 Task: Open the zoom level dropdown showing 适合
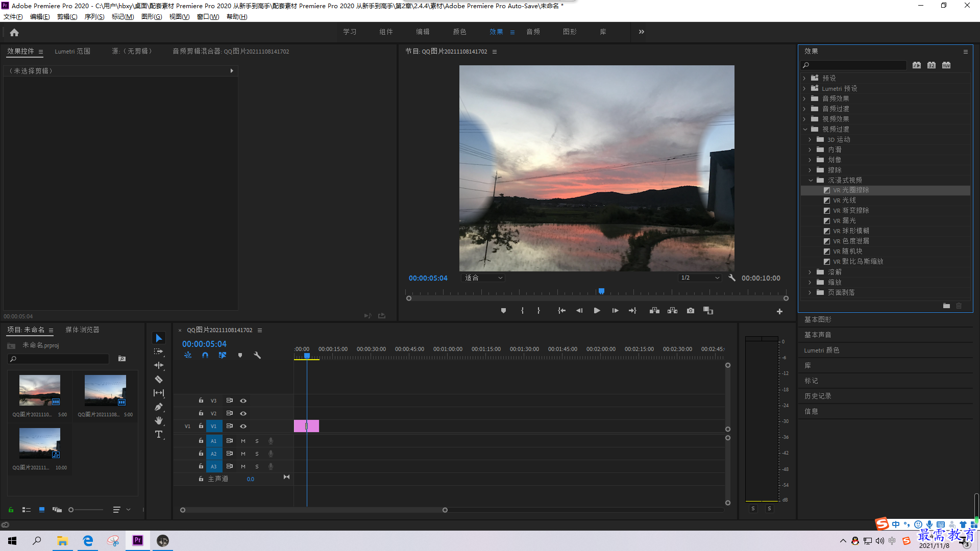483,278
